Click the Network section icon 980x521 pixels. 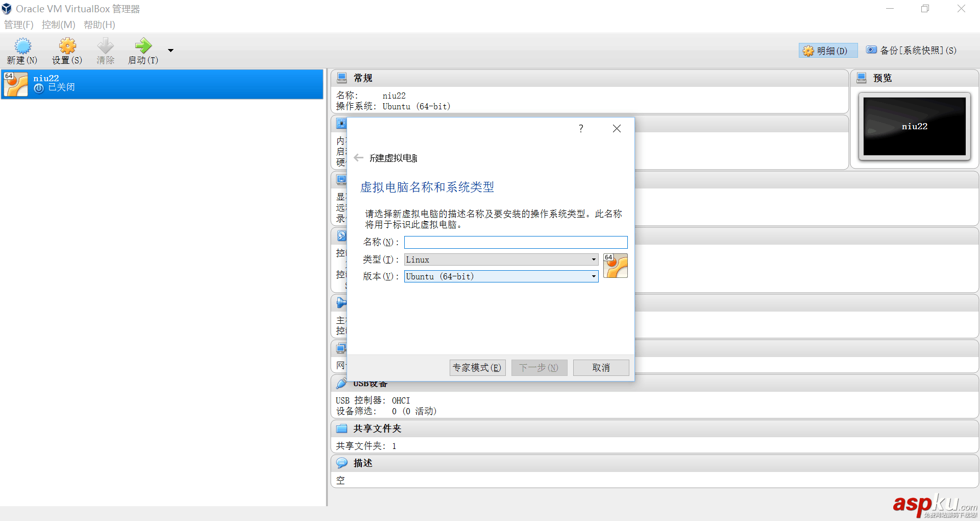(341, 348)
